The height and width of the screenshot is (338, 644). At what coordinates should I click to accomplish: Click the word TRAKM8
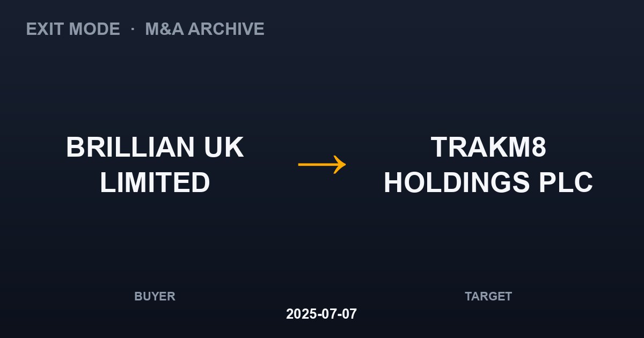coord(488,148)
